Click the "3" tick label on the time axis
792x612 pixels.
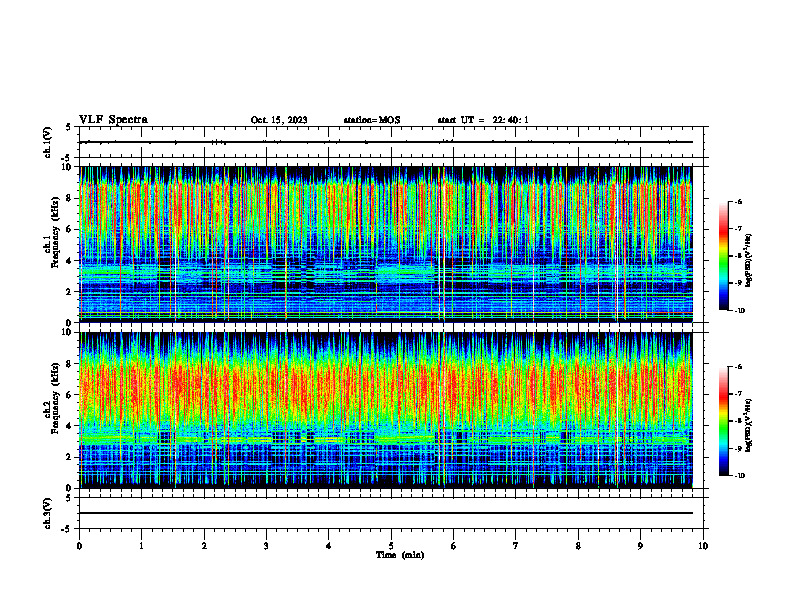click(266, 546)
